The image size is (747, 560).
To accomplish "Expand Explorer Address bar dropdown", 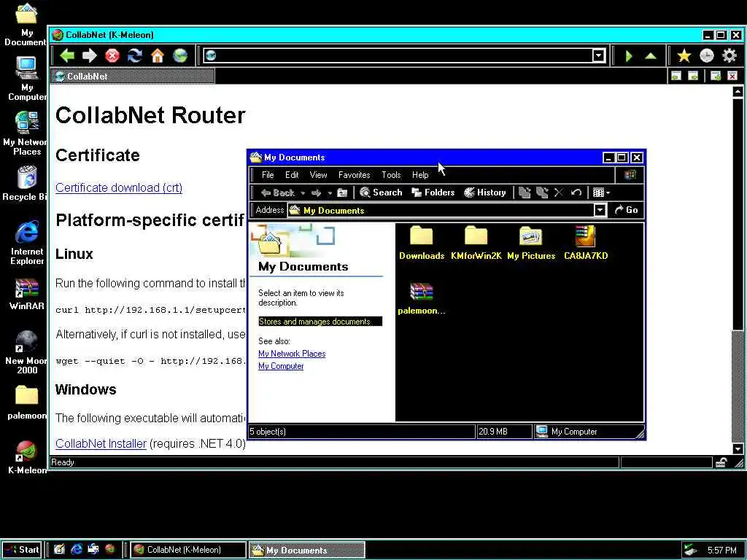I will [600, 210].
